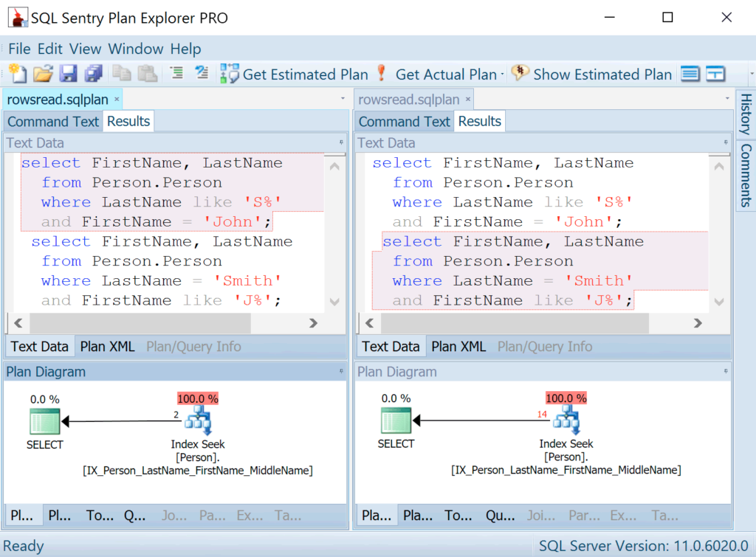The width and height of the screenshot is (756, 557).
Task: Paste using the toolbar paste icon
Action: pos(149,74)
